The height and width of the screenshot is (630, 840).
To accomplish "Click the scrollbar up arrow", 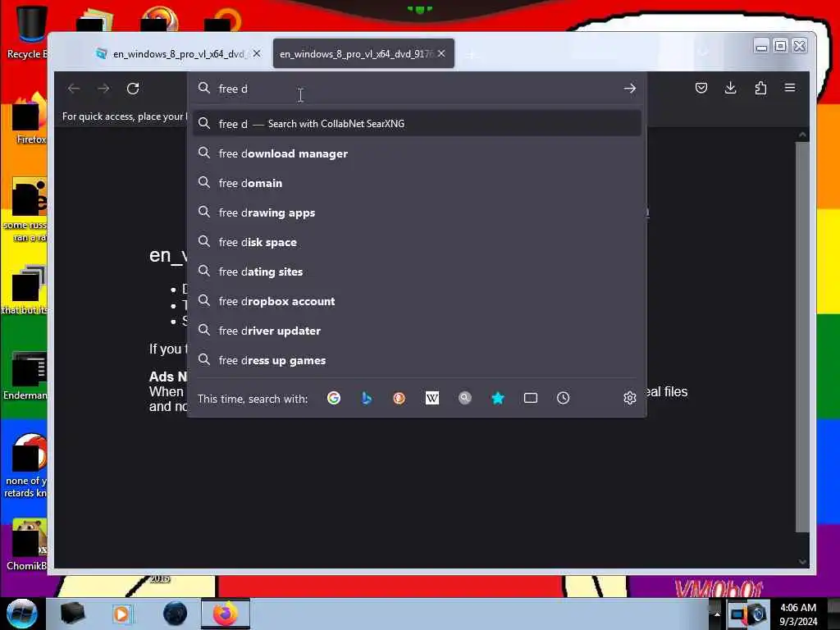I will click(802, 135).
